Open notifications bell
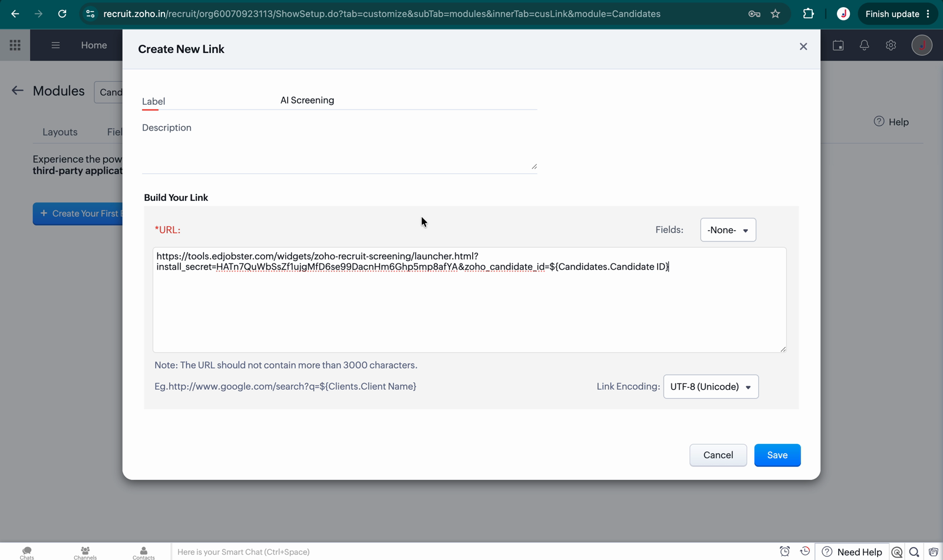The height and width of the screenshot is (560, 943). coord(865,45)
